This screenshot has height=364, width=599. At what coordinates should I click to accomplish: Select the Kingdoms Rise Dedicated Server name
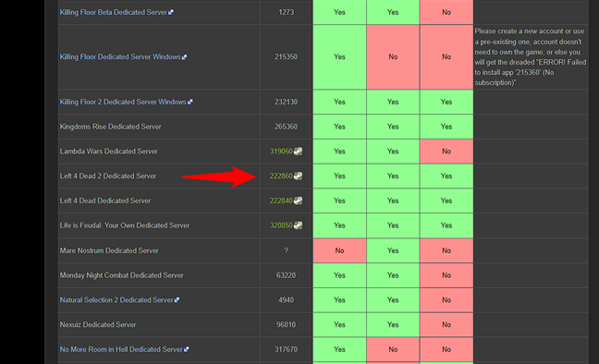[x=110, y=127]
